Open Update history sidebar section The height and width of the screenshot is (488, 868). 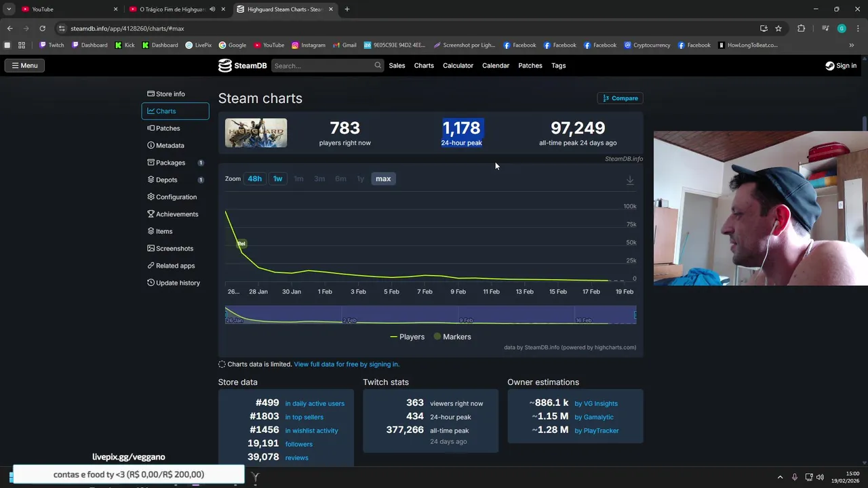175,283
